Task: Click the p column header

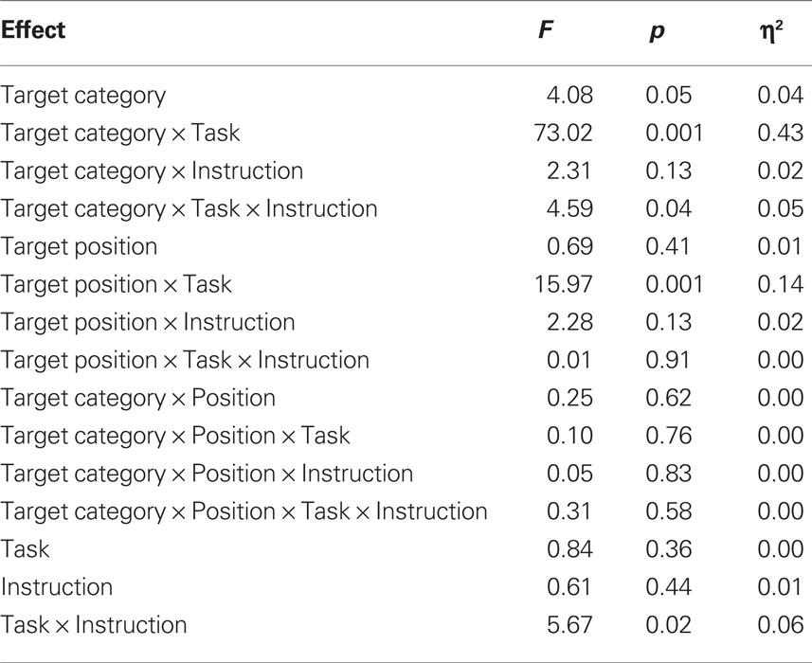Action: 658,32
